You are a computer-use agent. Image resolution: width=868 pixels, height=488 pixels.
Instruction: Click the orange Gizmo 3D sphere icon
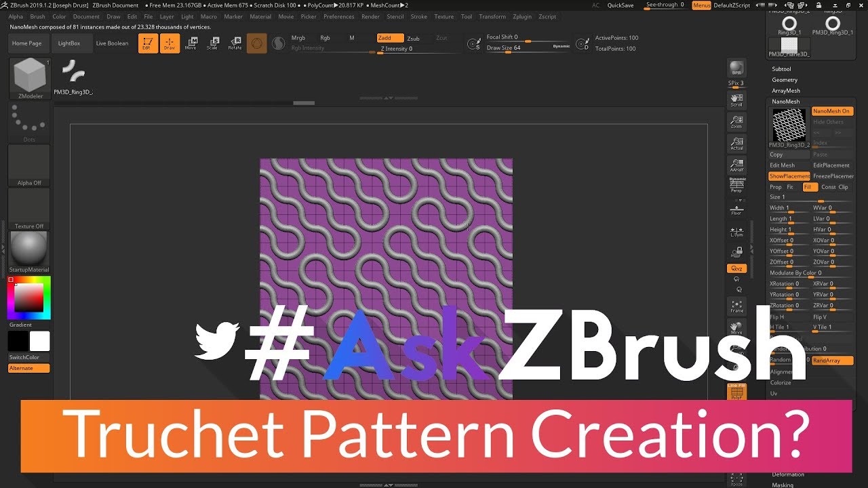[x=256, y=43]
